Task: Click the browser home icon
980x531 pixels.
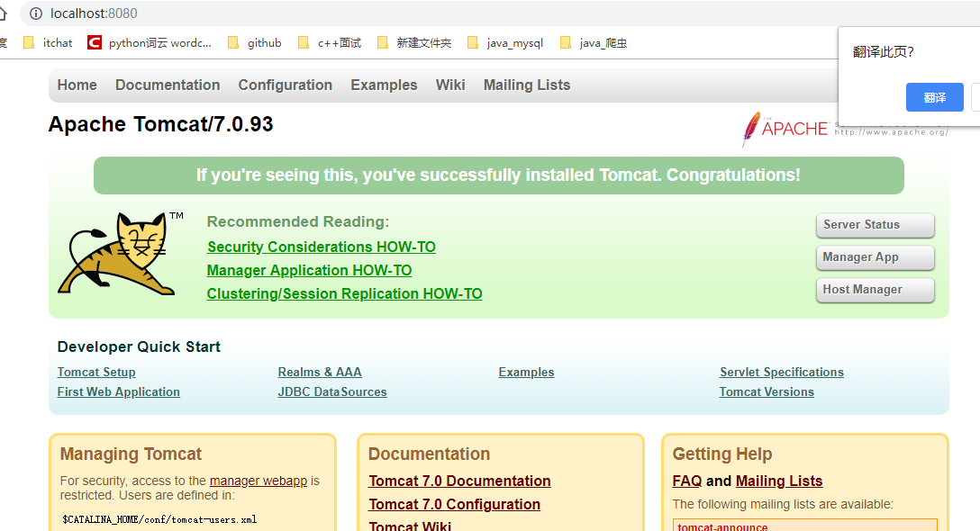Action: click(3, 13)
